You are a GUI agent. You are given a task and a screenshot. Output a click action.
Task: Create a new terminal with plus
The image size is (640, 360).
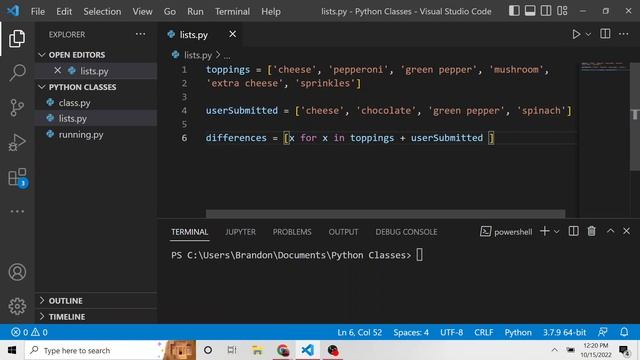point(544,231)
